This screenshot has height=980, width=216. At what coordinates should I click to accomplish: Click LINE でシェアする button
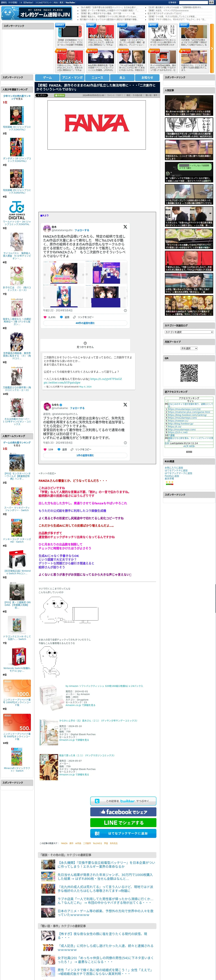coord(123,823)
